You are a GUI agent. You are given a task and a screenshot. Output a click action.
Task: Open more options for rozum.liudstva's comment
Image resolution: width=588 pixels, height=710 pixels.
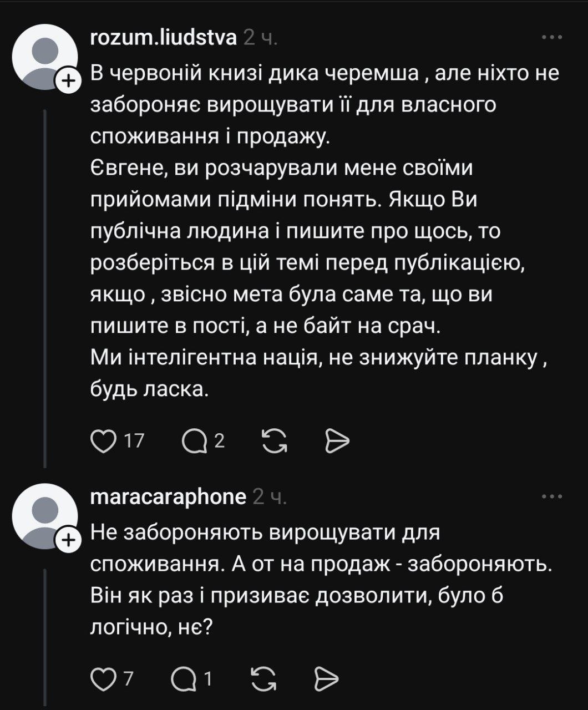(x=551, y=38)
